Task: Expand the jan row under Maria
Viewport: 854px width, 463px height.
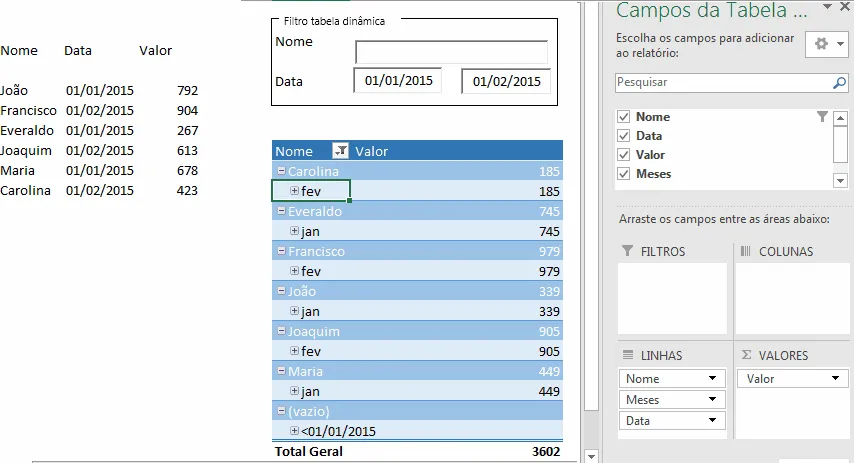Action: coord(295,391)
